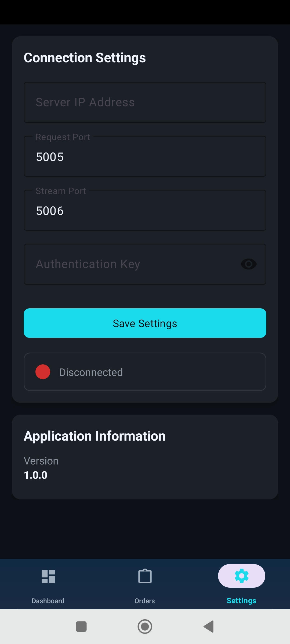Click the Disconnected status text

[91, 372]
